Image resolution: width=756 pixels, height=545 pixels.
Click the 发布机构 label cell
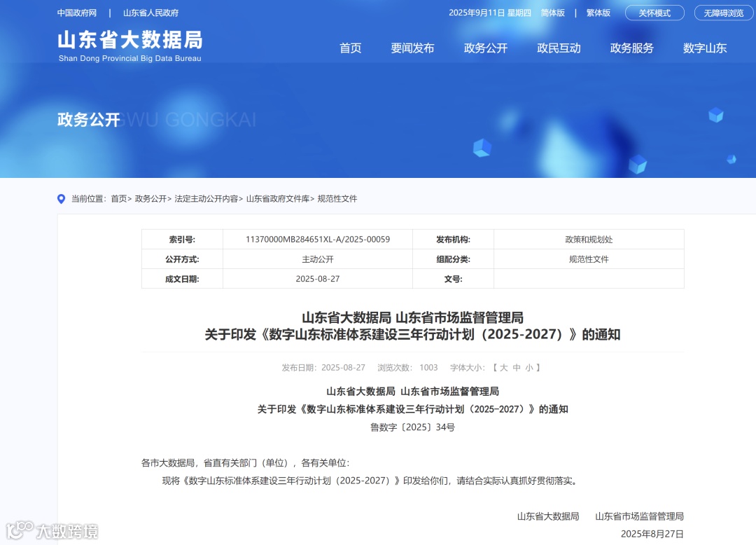point(453,239)
